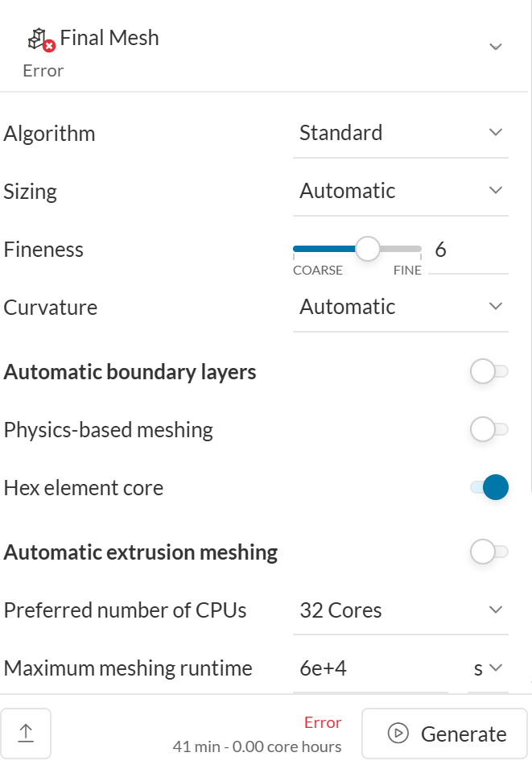This screenshot has width=532, height=769.
Task: Disable Hex element core toggle
Action: click(x=489, y=488)
